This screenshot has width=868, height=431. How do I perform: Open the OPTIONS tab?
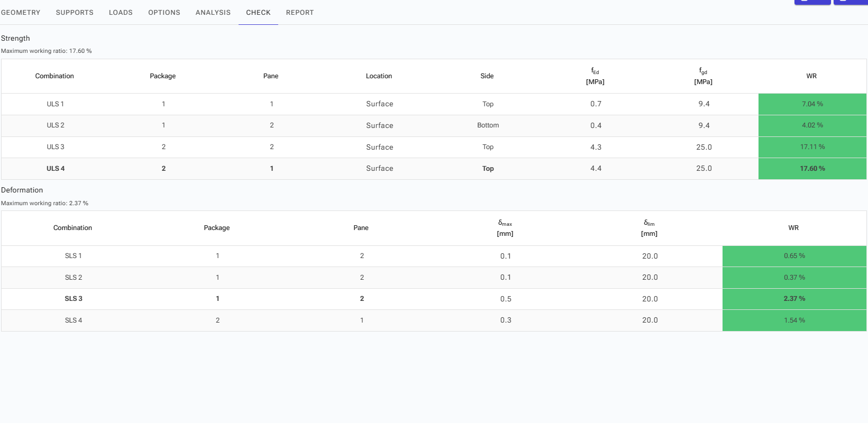pos(164,12)
